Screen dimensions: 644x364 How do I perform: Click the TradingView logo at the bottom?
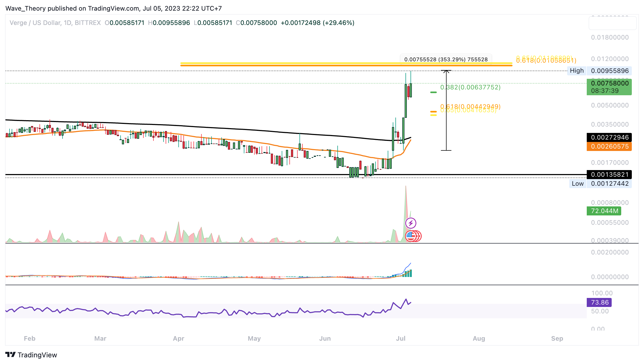(x=31, y=355)
